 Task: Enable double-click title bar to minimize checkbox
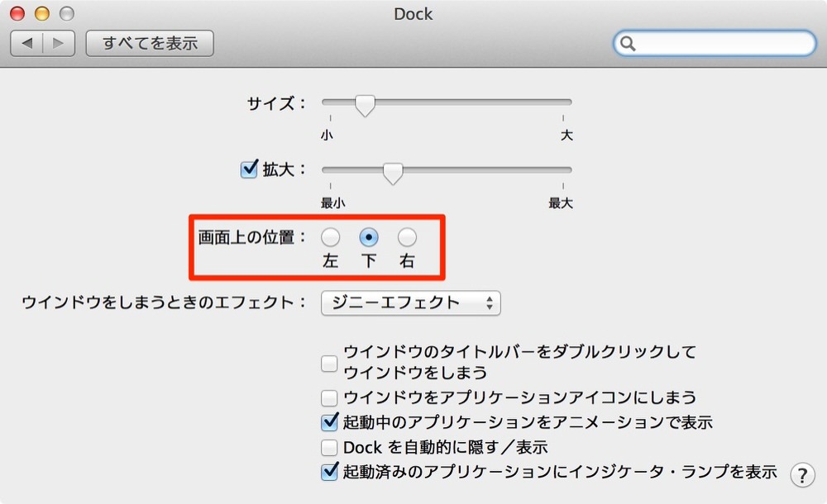pos(329,364)
